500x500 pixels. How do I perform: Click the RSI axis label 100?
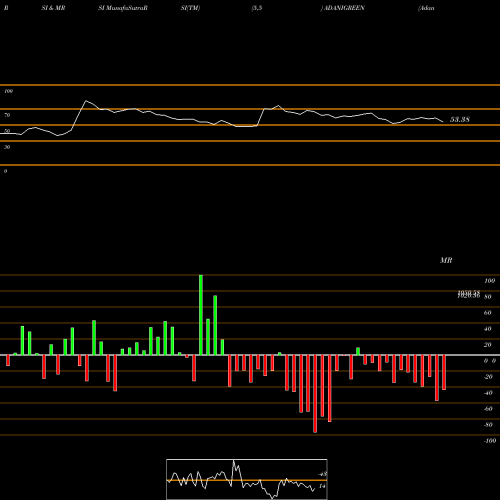click(9, 91)
